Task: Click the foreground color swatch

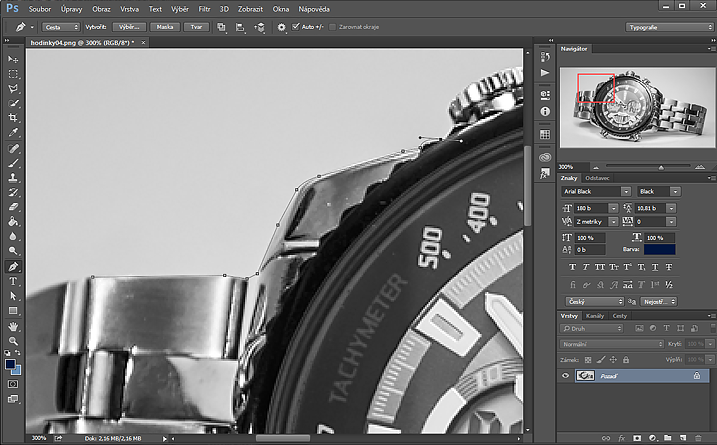Action: (10, 365)
